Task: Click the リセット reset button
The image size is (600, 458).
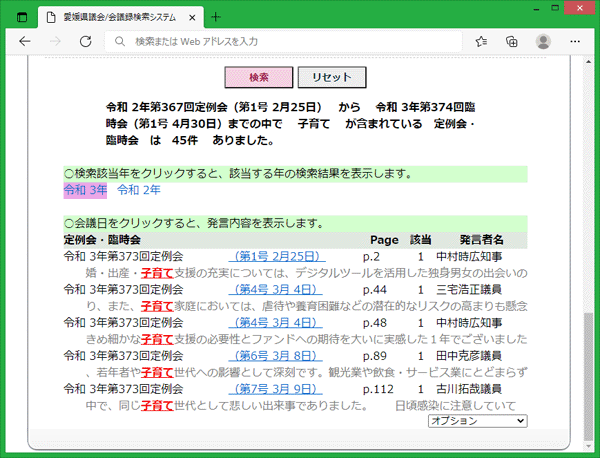Action: pyautogui.click(x=332, y=77)
